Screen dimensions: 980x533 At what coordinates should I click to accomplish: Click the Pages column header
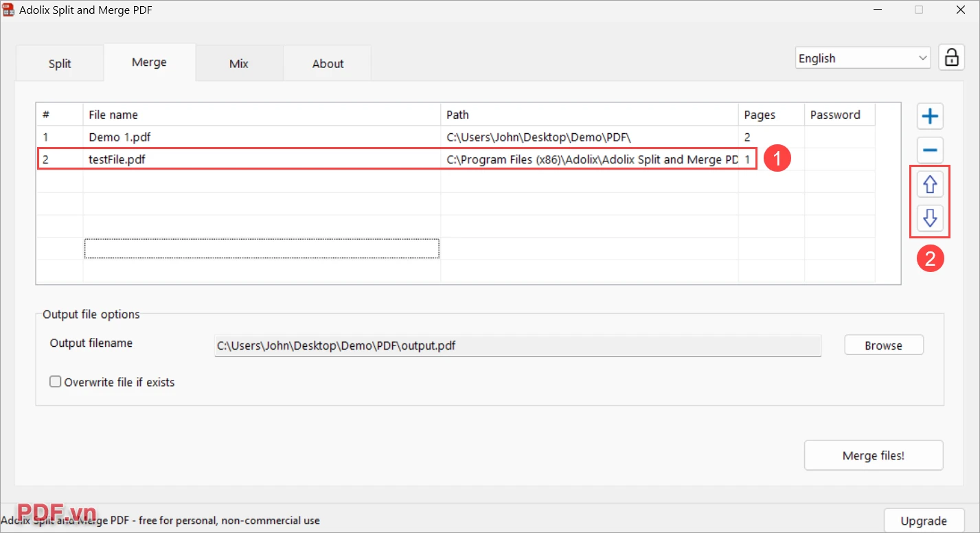tap(771, 115)
